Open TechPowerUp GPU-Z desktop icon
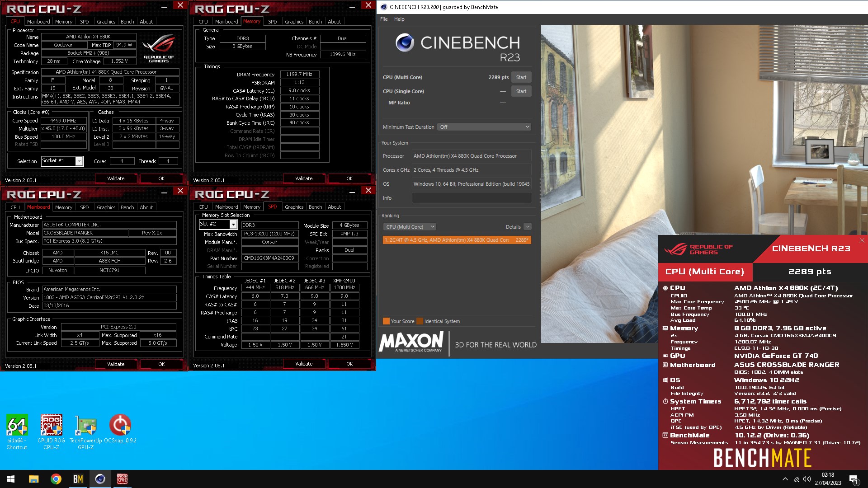868x488 pixels. point(85,432)
